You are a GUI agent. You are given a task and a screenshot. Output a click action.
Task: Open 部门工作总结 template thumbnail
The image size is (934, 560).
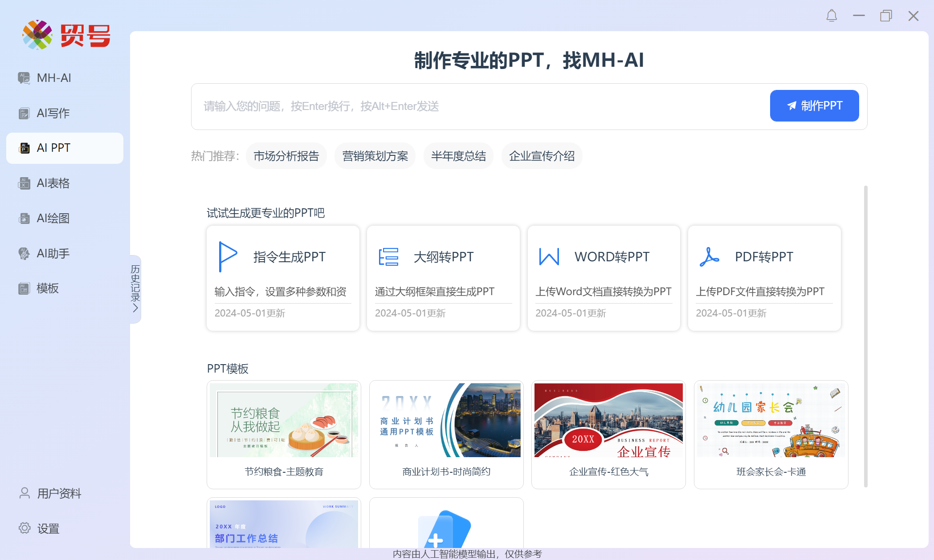point(284,524)
